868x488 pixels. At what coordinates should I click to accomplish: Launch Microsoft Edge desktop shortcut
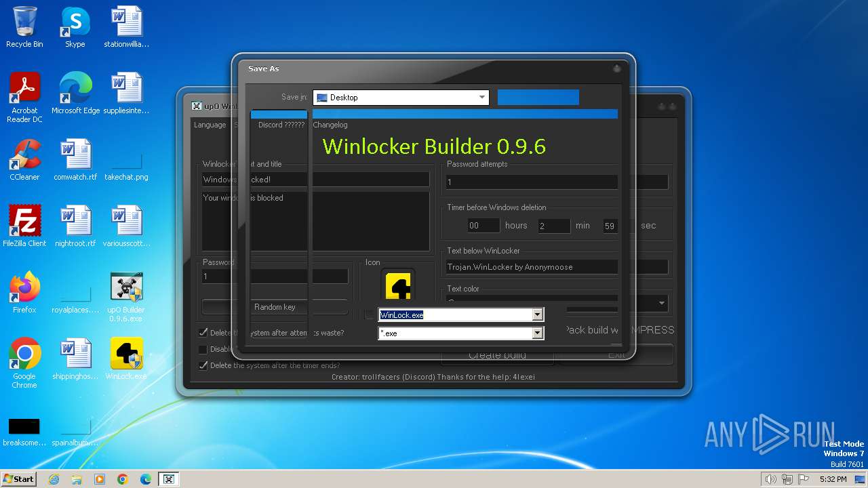point(75,94)
